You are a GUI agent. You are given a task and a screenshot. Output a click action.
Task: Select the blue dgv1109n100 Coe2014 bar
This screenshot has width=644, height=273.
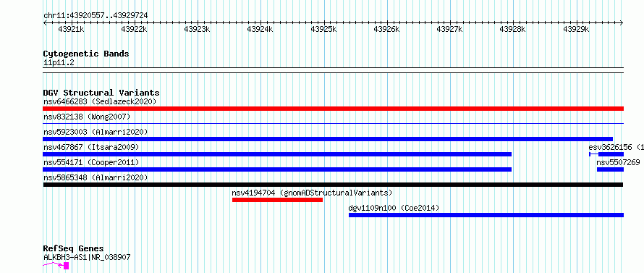point(486,215)
